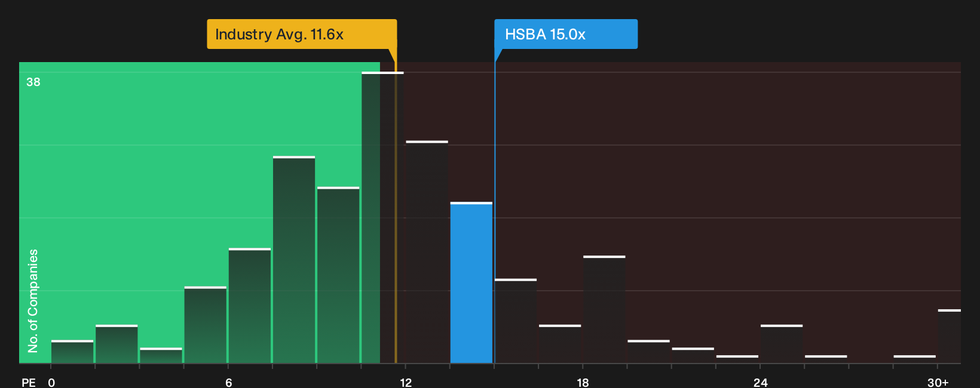
Task: Select the bar starting at PE 12
Action: click(427, 252)
